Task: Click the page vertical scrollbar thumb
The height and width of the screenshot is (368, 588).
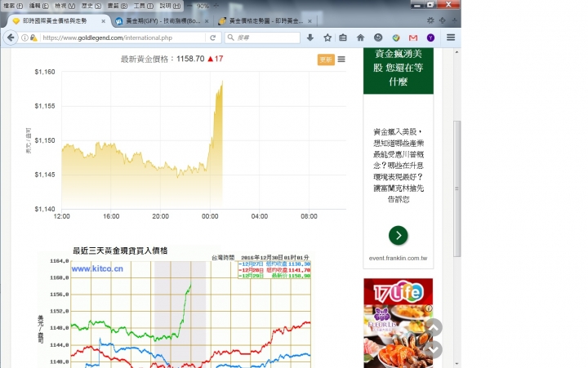Action: [457, 188]
